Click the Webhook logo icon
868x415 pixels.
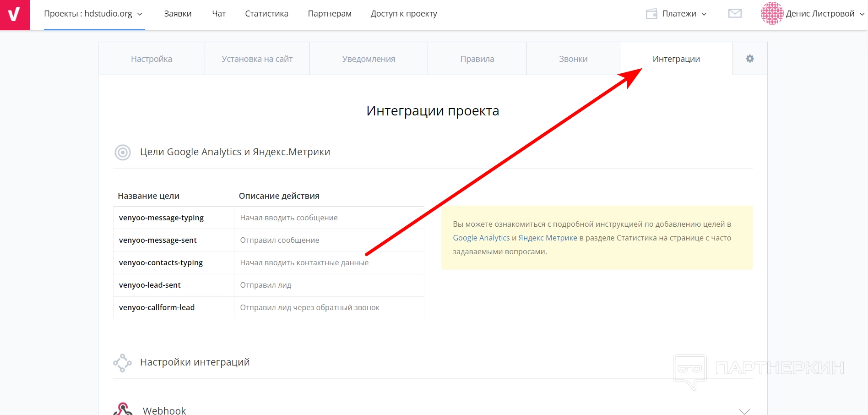pos(123,409)
